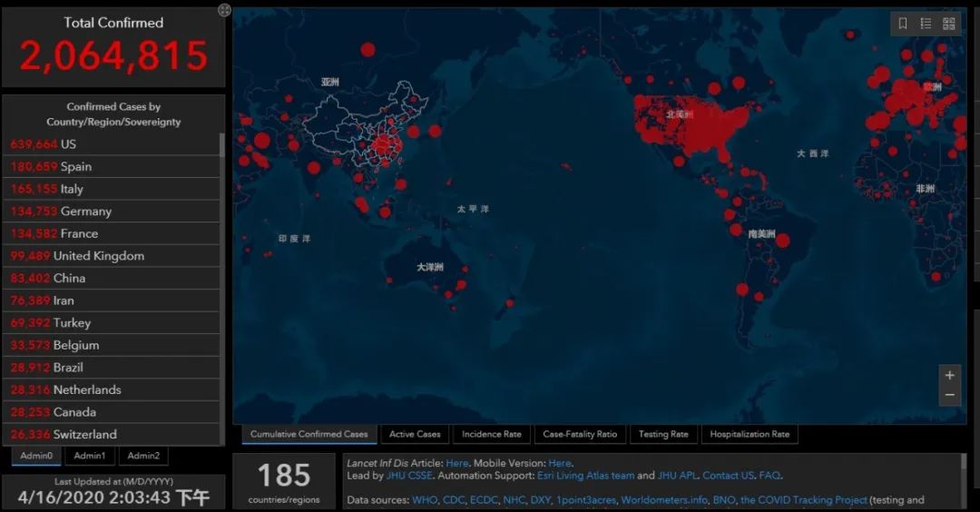The height and width of the screenshot is (512, 980).
Task: Switch to the Admin1 tab
Action: click(x=90, y=456)
